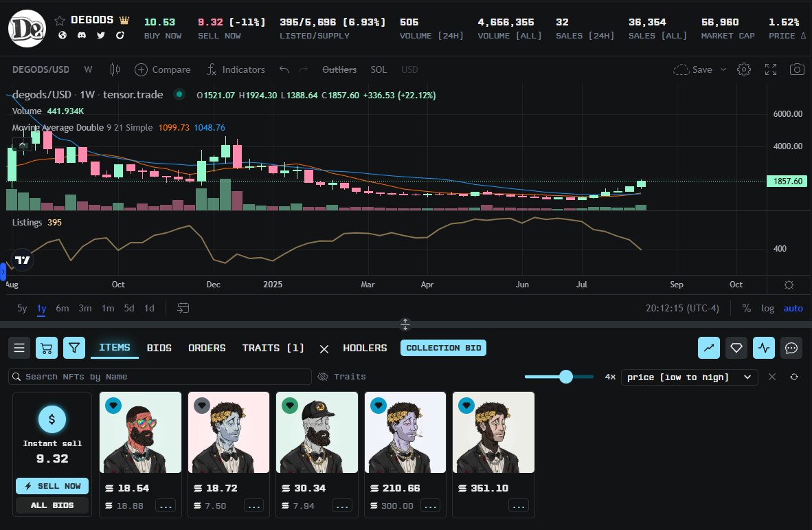Image resolution: width=812 pixels, height=530 pixels.
Task: Click the refresh icon beside Twitter
Action: pos(120,35)
